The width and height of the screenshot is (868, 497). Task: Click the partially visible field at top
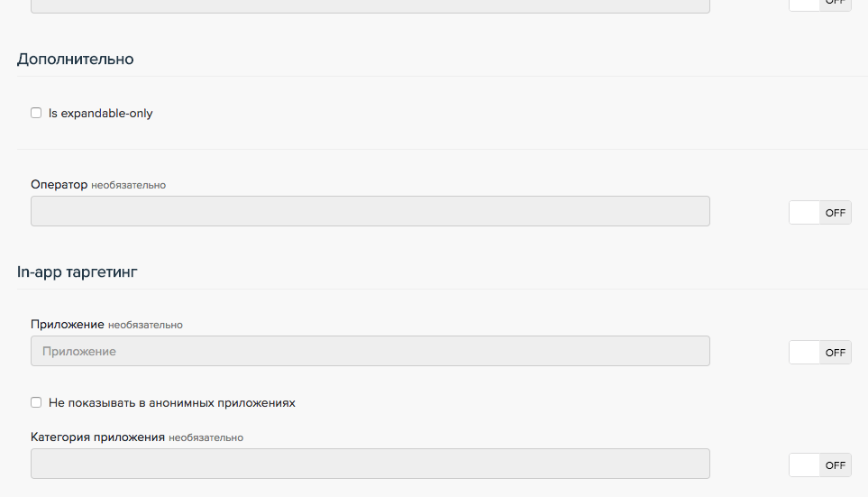(370, 5)
